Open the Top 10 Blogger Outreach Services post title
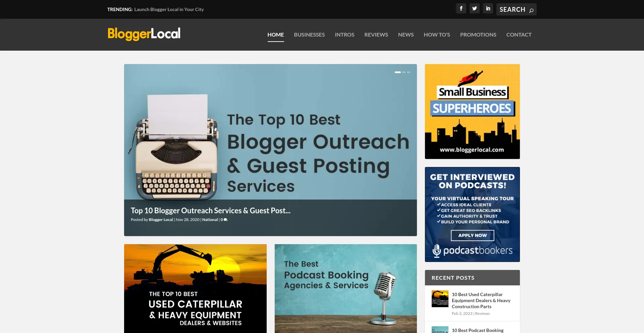 click(211, 211)
